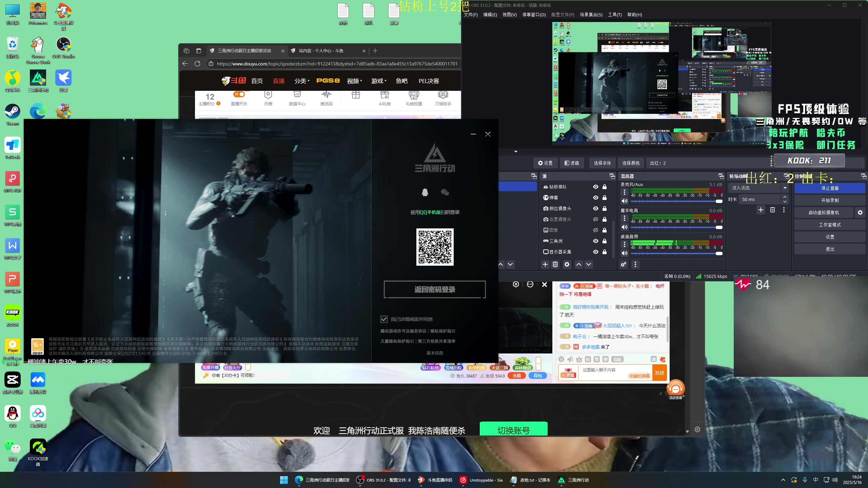Image resolution: width=868 pixels, height=488 pixels.
Task: Open source properties gear in sources panel
Action: [567, 264]
